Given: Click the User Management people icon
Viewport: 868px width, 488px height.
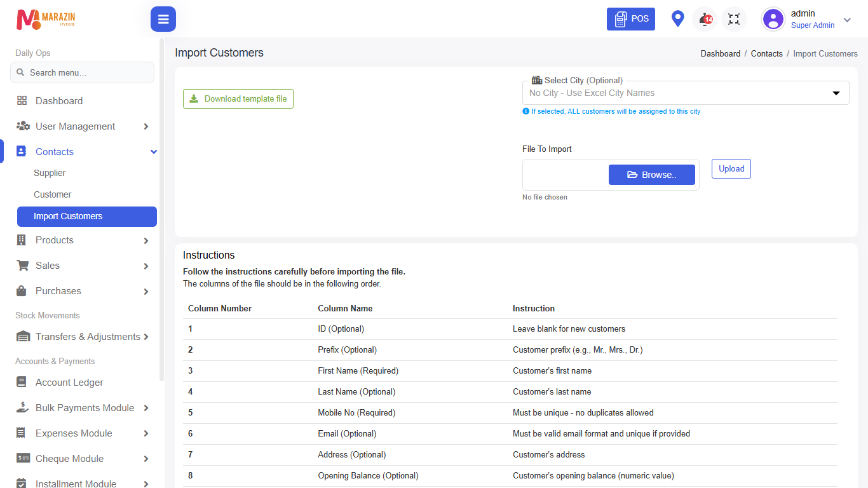Looking at the screenshot, I should [x=23, y=126].
